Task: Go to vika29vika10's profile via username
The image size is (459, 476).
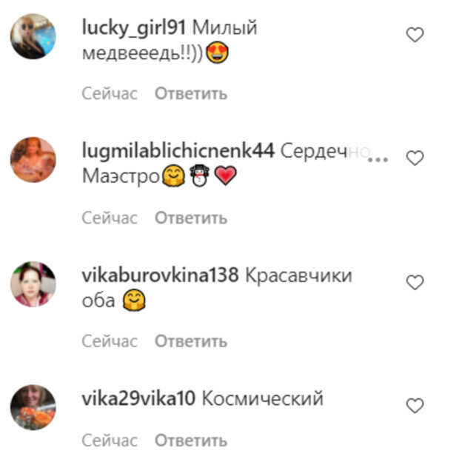Action: (x=138, y=398)
